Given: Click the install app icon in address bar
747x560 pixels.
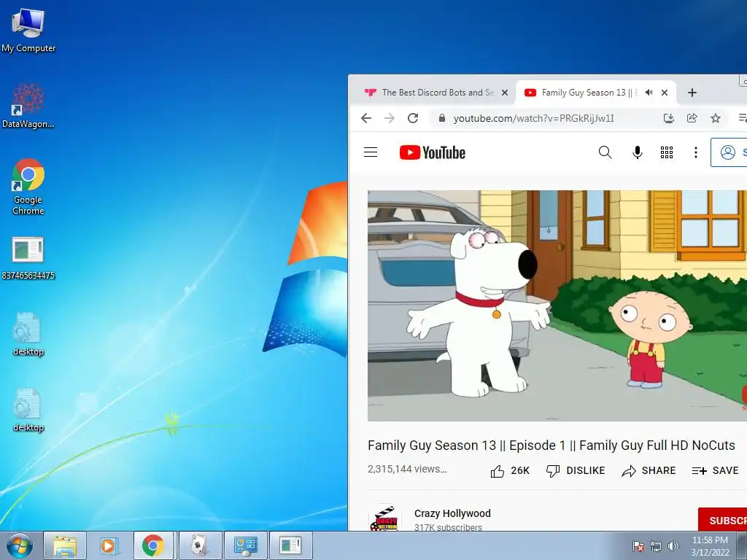Looking at the screenshot, I should [669, 118].
